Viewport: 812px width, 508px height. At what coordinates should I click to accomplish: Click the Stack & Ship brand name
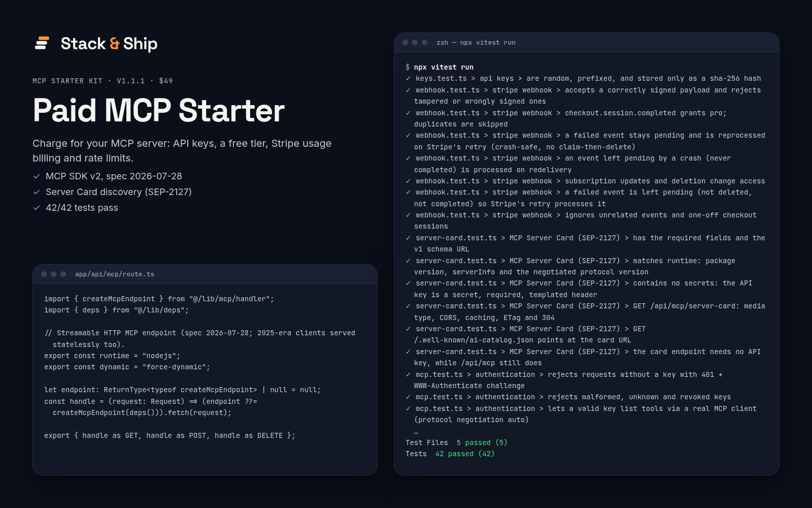coord(109,44)
